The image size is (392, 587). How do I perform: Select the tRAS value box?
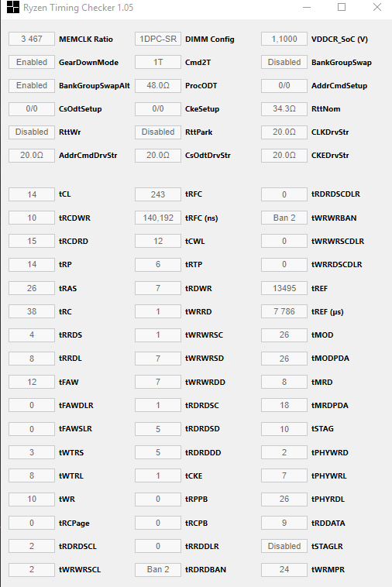point(32,288)
